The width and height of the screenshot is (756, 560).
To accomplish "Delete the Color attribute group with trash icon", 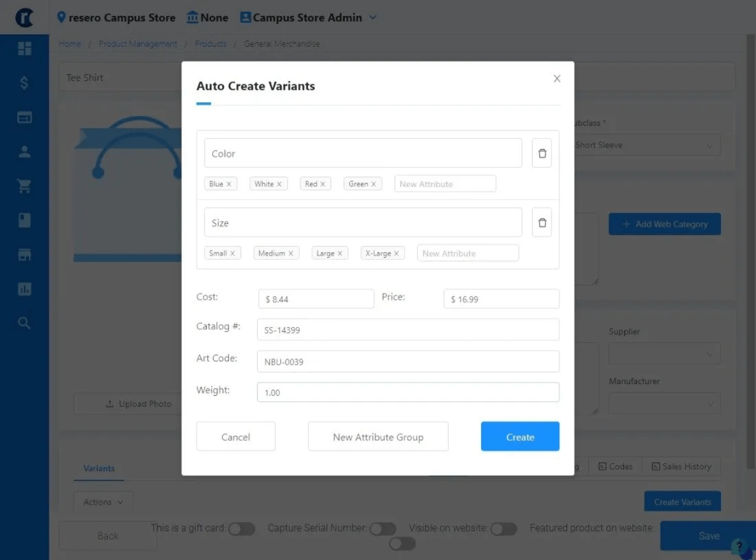I will point(541,153).
